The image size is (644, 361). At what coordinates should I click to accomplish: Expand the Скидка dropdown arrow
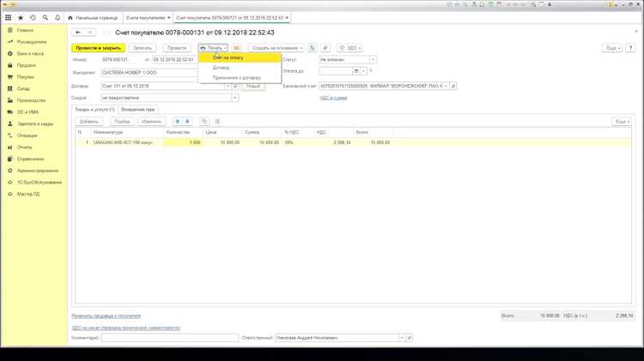235,98
